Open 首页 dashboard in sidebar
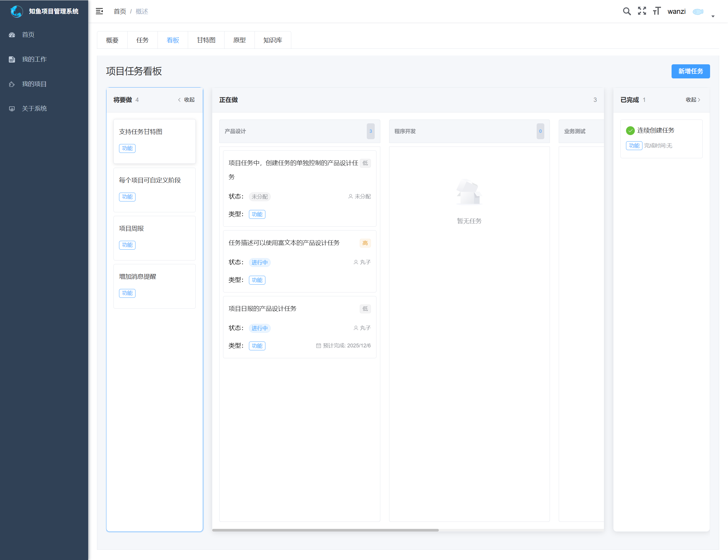 28,35
